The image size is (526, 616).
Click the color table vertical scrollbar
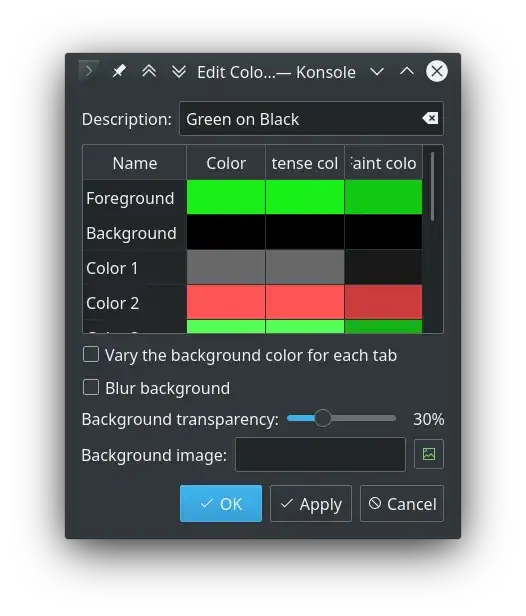pos(433,186)
